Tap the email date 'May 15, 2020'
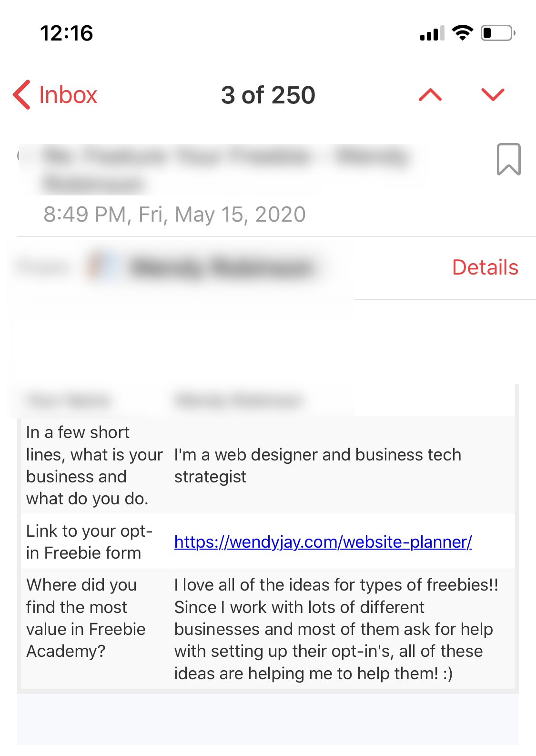Viewport: 536px width, 756px height. pyautogui.click(x=240, y=215)
